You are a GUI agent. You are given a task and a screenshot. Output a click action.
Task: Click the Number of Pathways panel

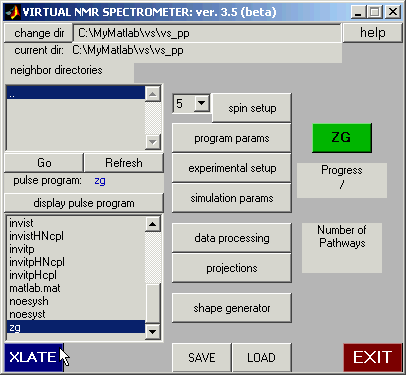[x=342, y=248]
